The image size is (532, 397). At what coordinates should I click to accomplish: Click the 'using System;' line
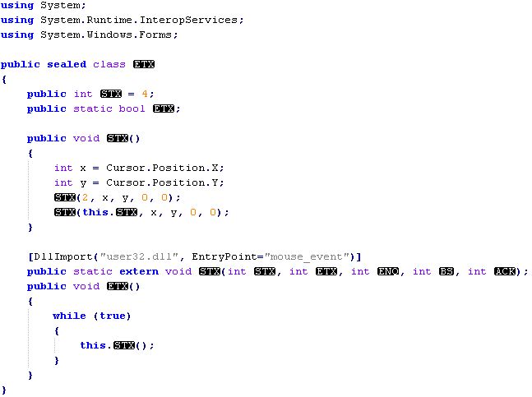43,6
